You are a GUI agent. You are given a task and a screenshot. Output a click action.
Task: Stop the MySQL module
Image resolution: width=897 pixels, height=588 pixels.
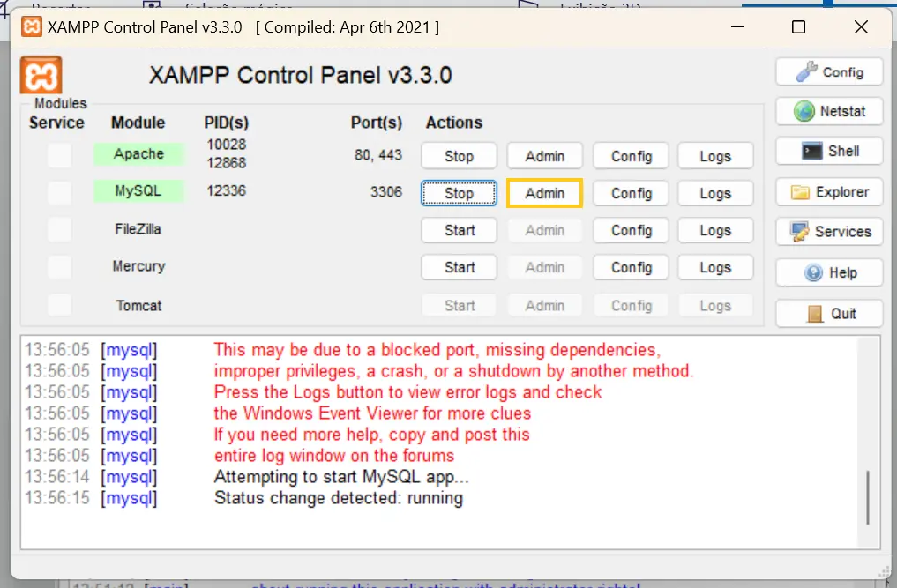pyautogui.click(x=459, y=193)
